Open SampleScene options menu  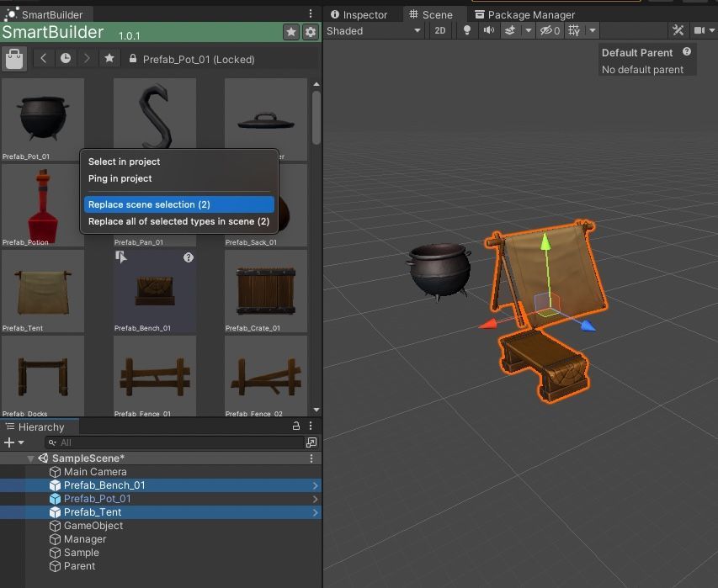[x=311, y=458]
